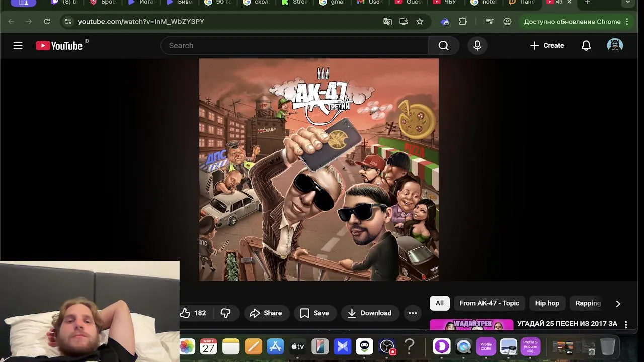
Task: Like the video with 182 likes
Action: (194, 313)
